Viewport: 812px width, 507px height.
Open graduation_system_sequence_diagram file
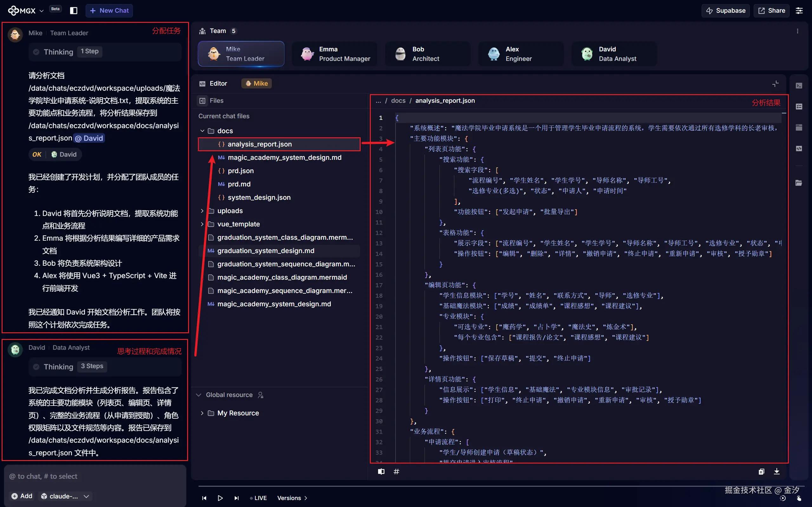pos(279,264)
